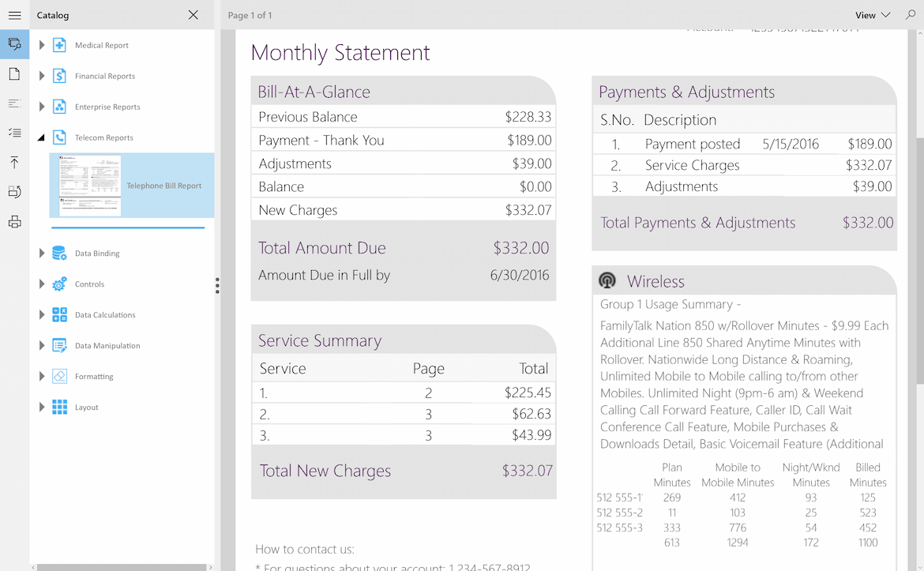Image resolution: width=924 pixels, height=571 pixels.
Task: Select the Data Calculations label
Action: click(105, 314)
